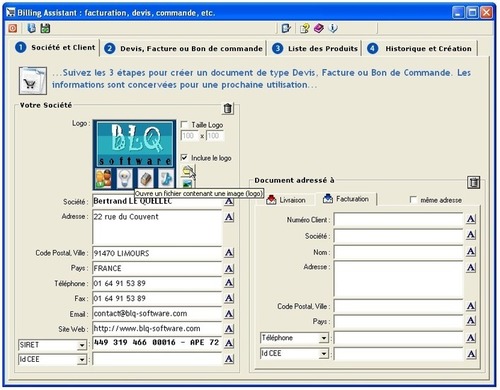This screenshot has width=500, height=390.
Task: Enable the Taille Logo checkbox
Action: 184,125
